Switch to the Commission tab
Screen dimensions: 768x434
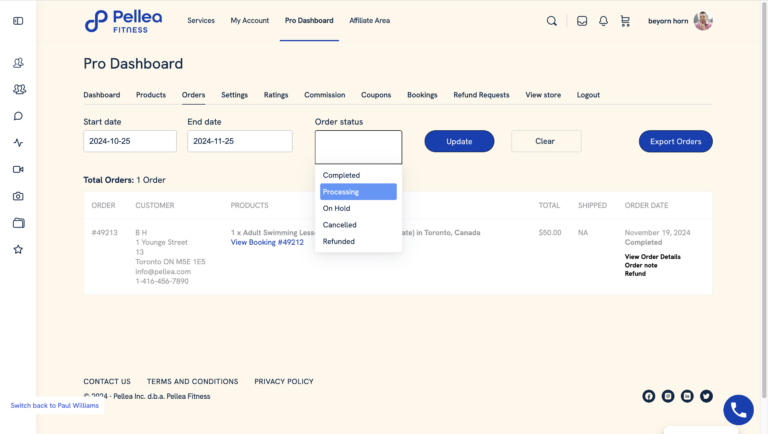[325, 95]
